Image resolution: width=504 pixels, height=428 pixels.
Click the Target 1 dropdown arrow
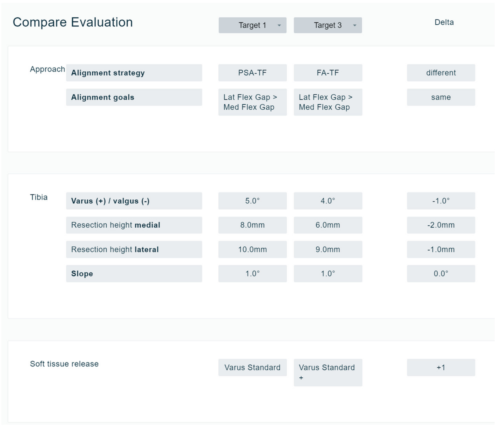pyautogui.click(x=279, y=25)
